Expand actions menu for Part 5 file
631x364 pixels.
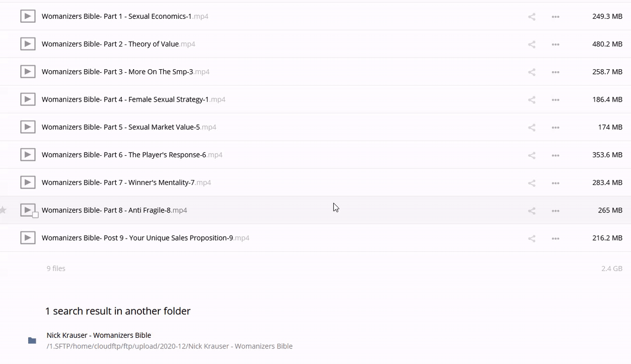555,127
